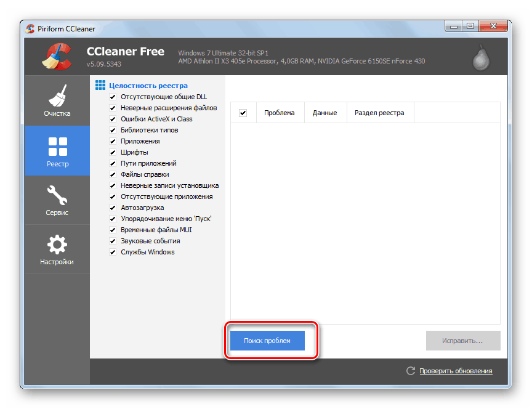Toggle Пути приложений checkbox

(113, 163)
